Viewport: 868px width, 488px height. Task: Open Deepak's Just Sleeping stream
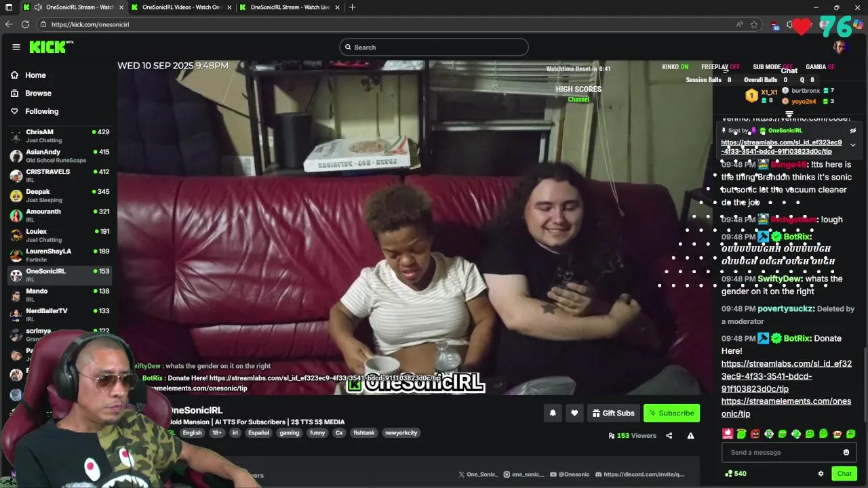pyautogui.click(x=60, y=195)
